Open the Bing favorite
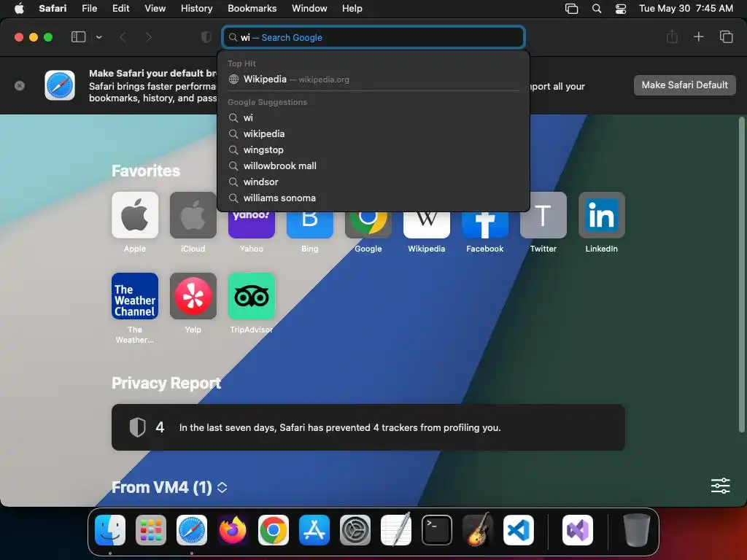This screenshot has height=560, width=747. pyautogui.click(x=309, y=225)
